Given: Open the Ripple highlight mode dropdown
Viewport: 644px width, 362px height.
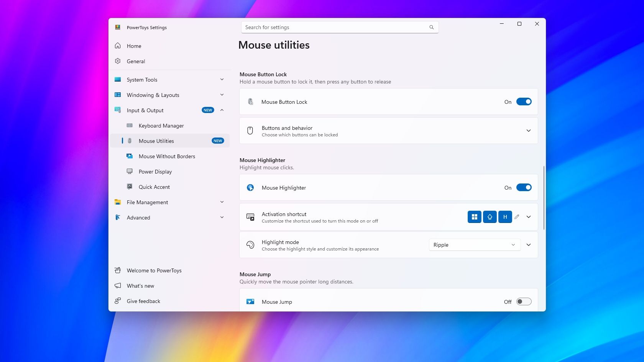Looking at the screenshot, I should [475, 245].
